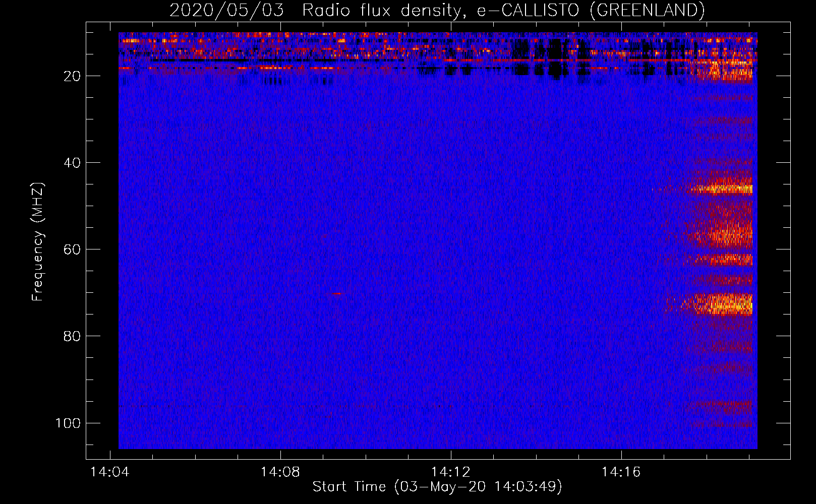This screenshot has height=504, width=816.
Task: Click the 14:16 time tick label
Action: pos(621,472)
